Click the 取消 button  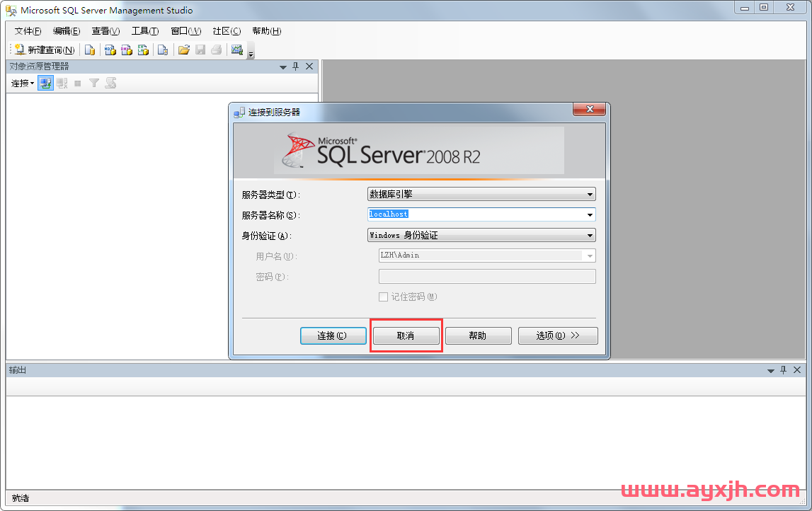tap(406, 335)
